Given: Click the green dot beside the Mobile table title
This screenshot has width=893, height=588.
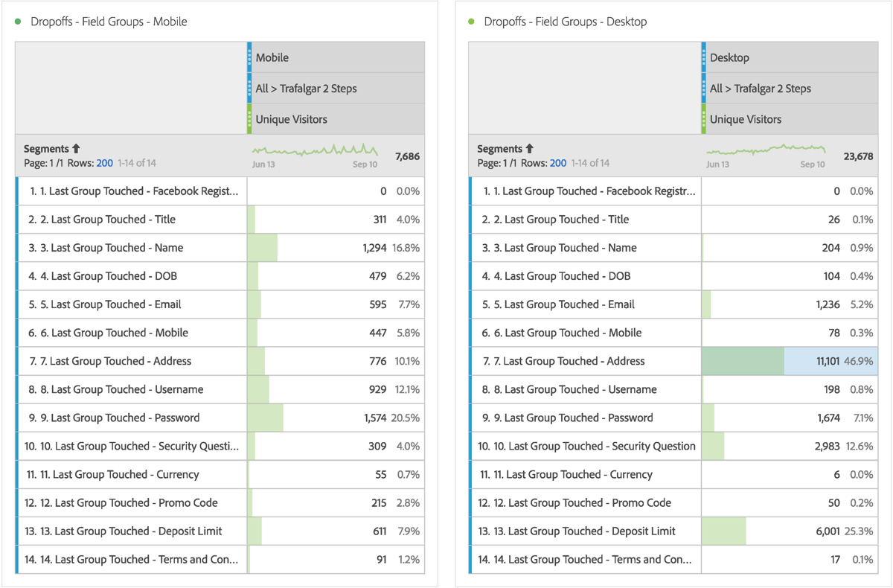Looking at the screenshot, I should click(x=18, y=22).
